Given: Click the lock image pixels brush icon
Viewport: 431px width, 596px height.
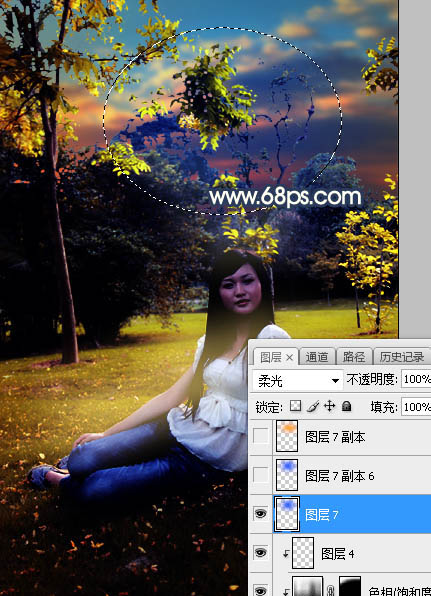Looking at the screenshot, I should click(313, 406).
